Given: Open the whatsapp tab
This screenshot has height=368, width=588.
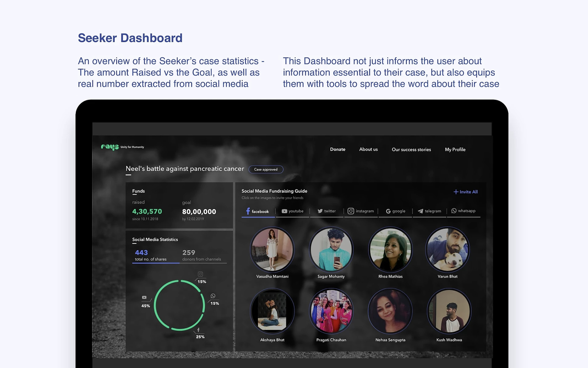Looking at the screenshot, I should click(x=463, y=211).
